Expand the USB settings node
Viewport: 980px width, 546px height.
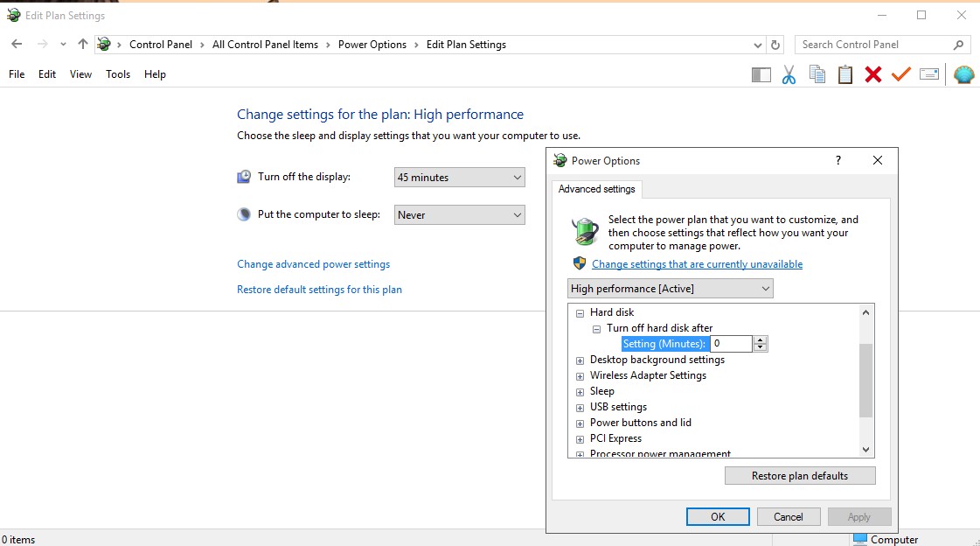[580, 407]
